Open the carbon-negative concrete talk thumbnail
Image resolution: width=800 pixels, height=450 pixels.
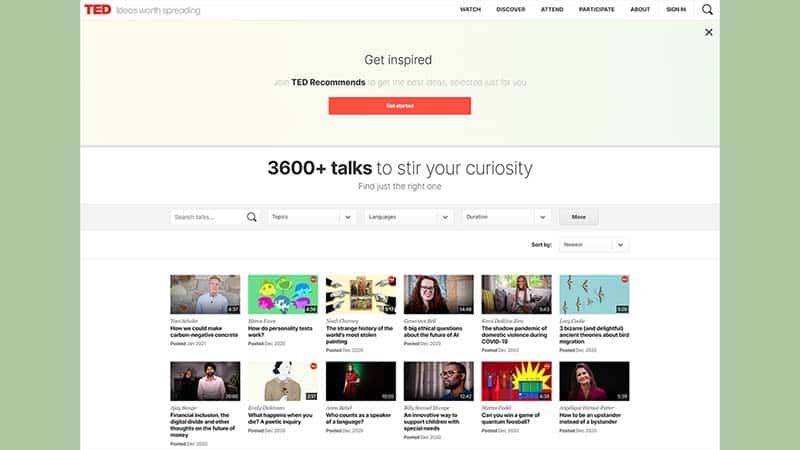coord(205,294)
